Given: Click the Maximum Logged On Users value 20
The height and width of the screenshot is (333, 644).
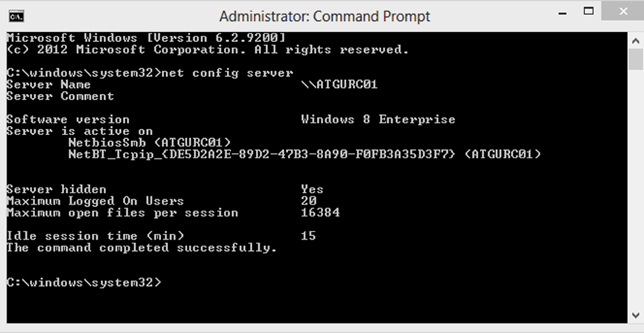Looking at the screenshot, I should coord(308,201).
